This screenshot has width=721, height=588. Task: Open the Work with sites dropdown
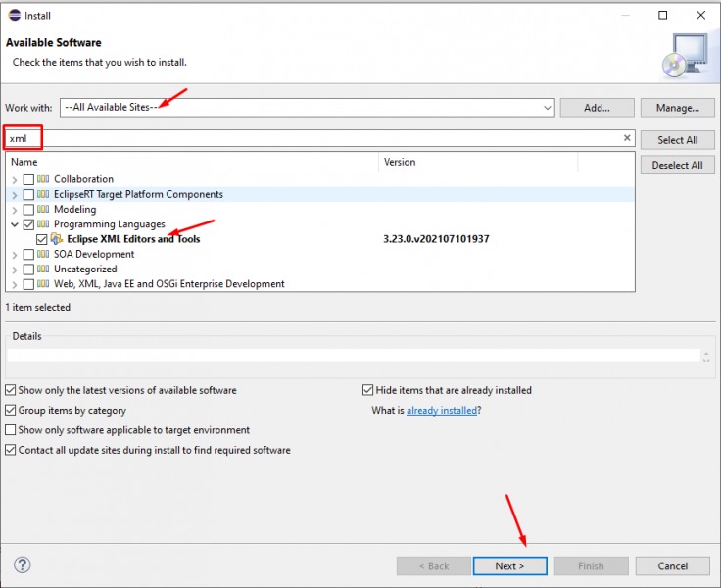(548, 108)
